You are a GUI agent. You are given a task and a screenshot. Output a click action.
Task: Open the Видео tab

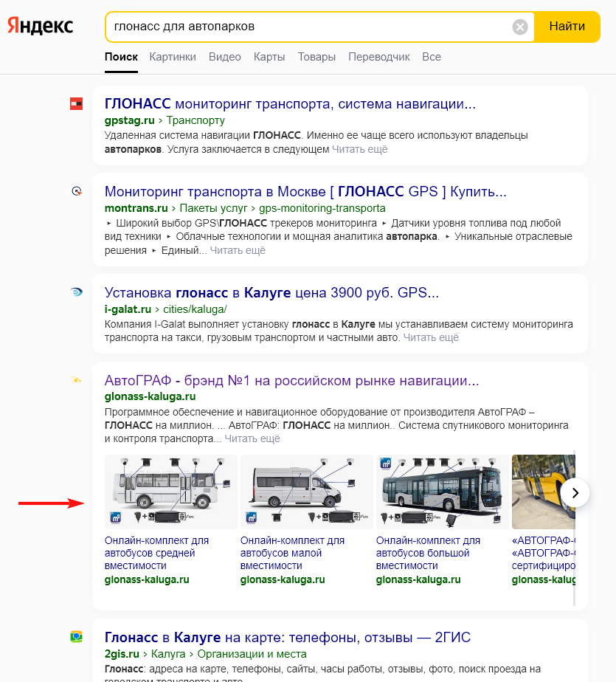tap(224, 56)
